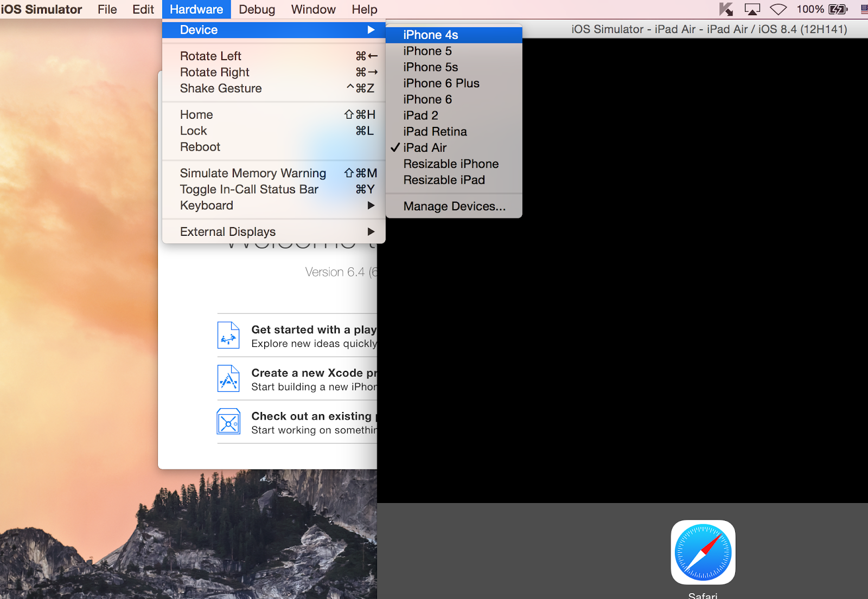Choose Simulate Memory Warning
This screenshot has height=599, width=868.
tap(274, 173)
